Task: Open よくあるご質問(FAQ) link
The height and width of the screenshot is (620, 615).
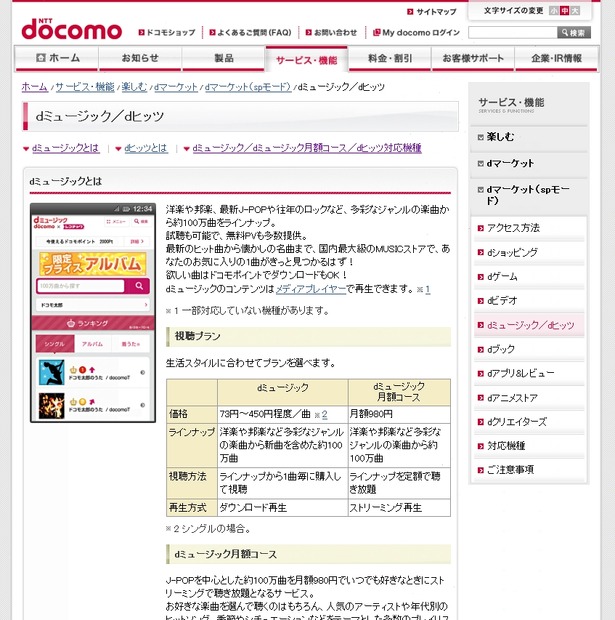Action: (x=254, y=32)
